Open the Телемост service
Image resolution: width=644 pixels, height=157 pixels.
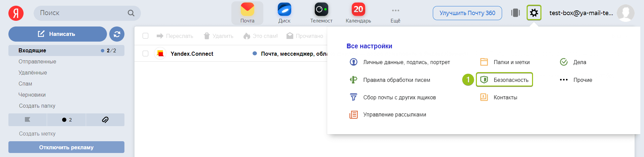click(321, 13)
